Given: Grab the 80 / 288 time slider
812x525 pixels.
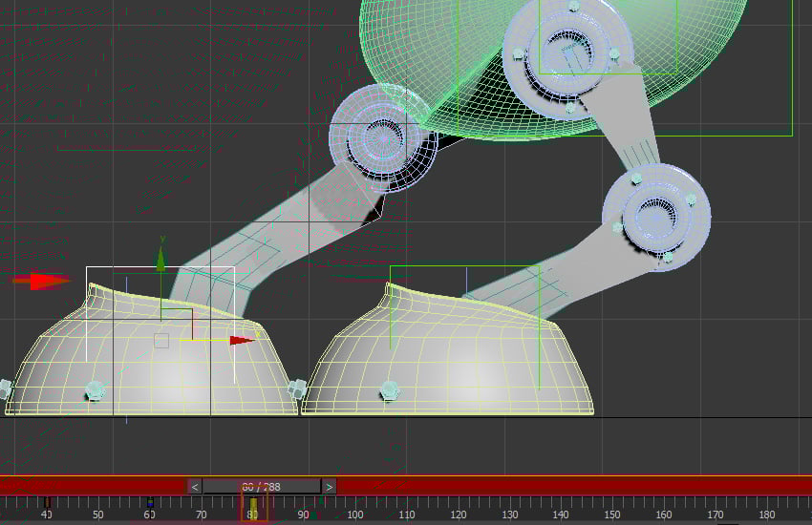Looking at the screenshot, I should point(262,487).
